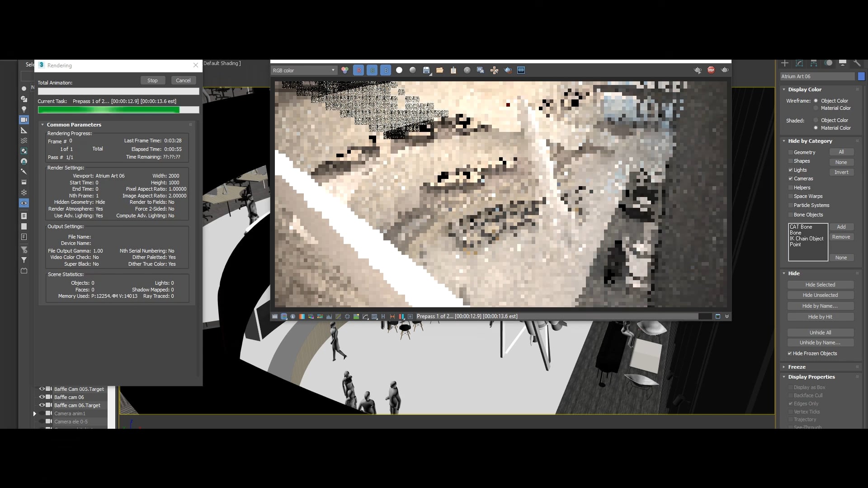Open the RGB color channel dropdown

point(304,70)
